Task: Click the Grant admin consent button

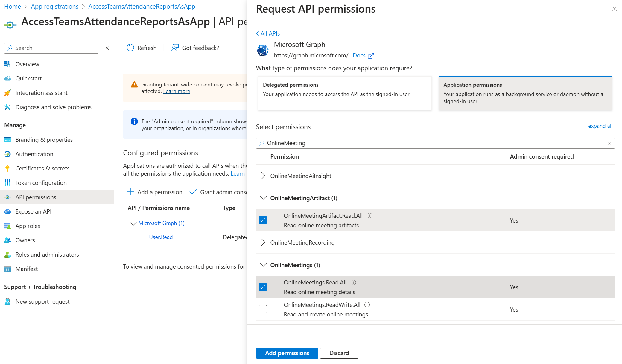Action: point(218,192)
